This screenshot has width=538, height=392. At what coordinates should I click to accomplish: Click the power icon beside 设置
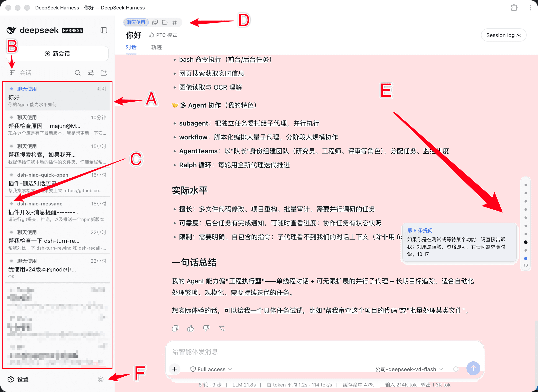click(101, 379)
